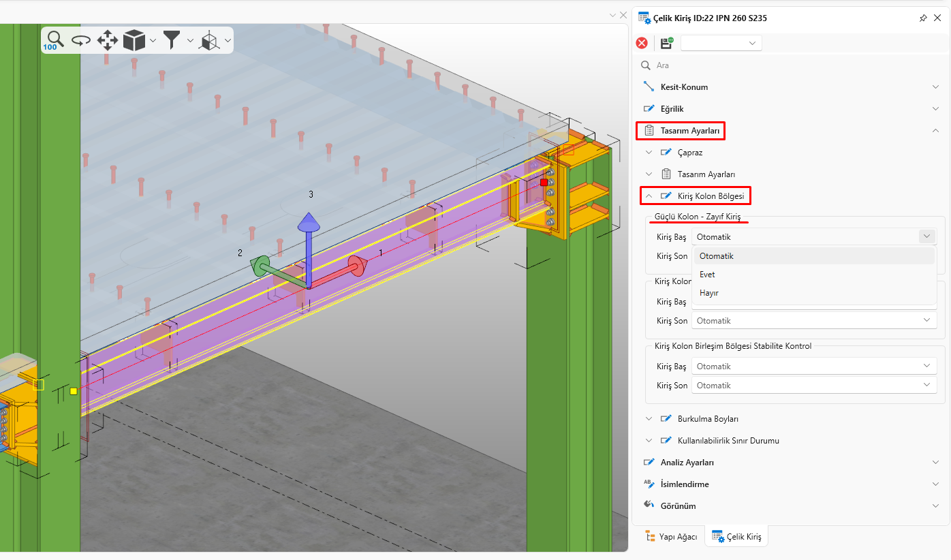Click the wireframe cube perspective icon
The height and width of the screenshot is (560, 951).
pyautogui.click(x=209, y=42)
